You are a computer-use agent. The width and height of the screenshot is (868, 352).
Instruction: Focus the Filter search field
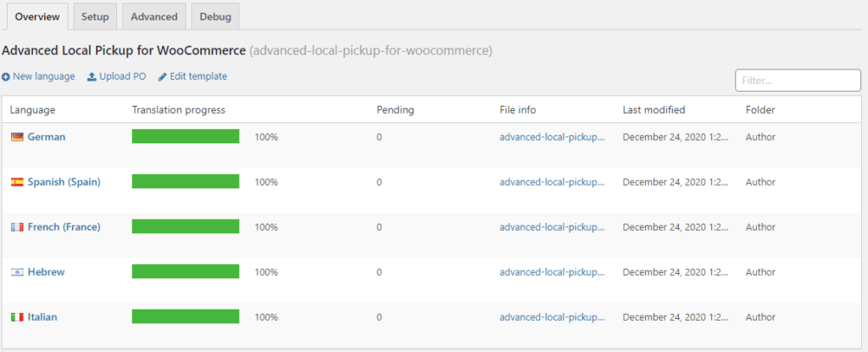coord(798,81)
